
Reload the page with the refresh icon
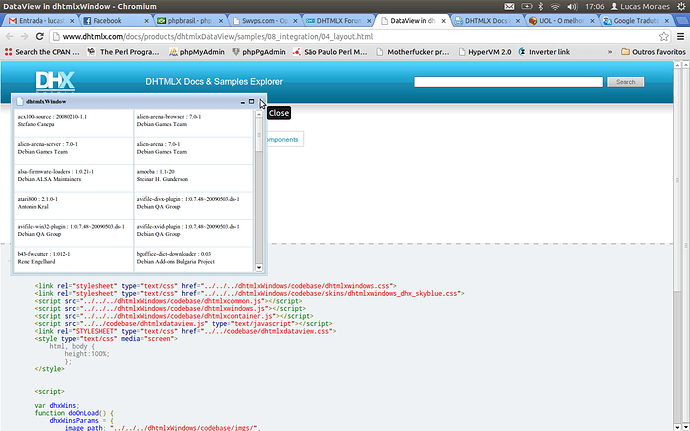click(40, 37)
